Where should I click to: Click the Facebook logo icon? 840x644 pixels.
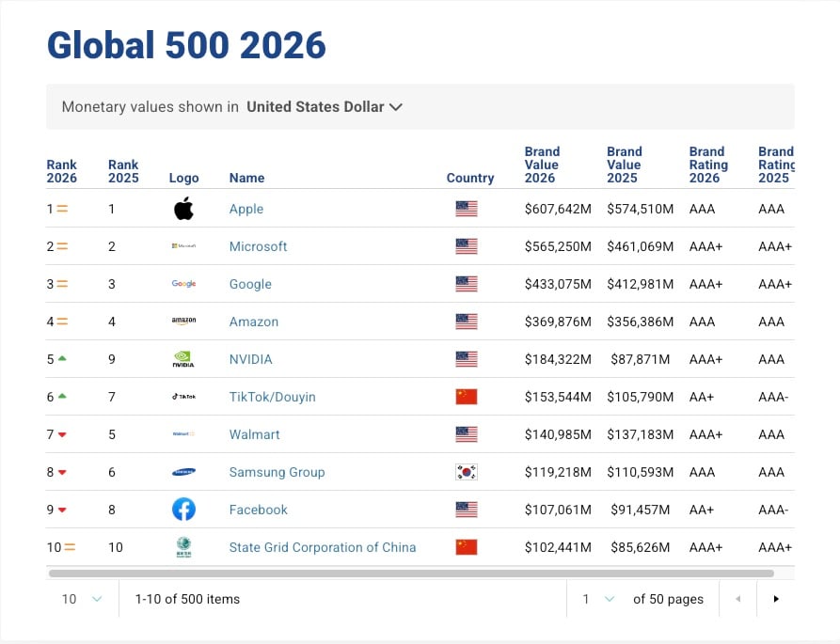[x=183, y=510]
